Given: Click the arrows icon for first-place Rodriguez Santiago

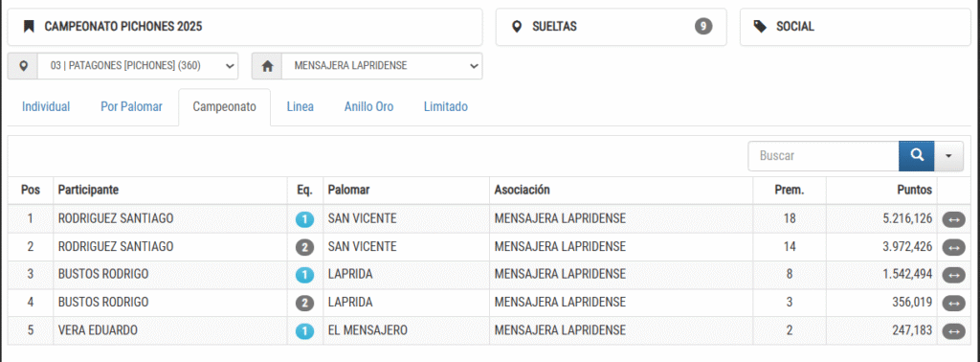Looking at the screenshot, I should (x=953, y=219).
